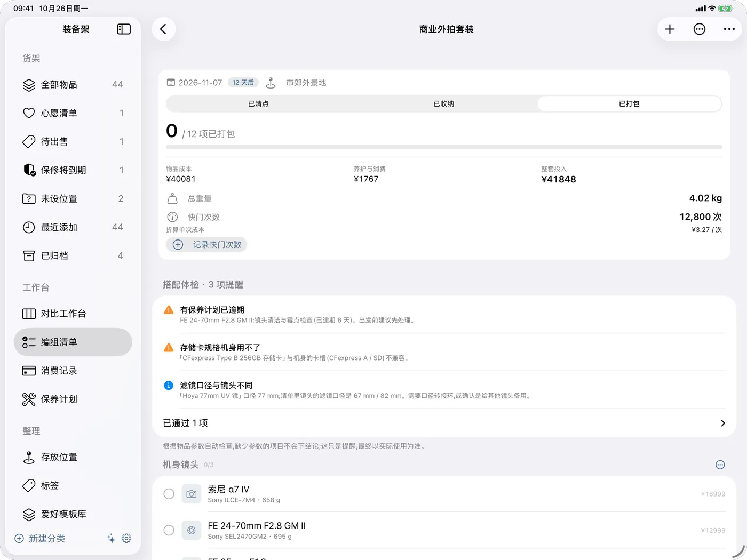The image size is (747, 560).
Task: Click the card icon for 消费记录
Action: (x=29, y=371)
